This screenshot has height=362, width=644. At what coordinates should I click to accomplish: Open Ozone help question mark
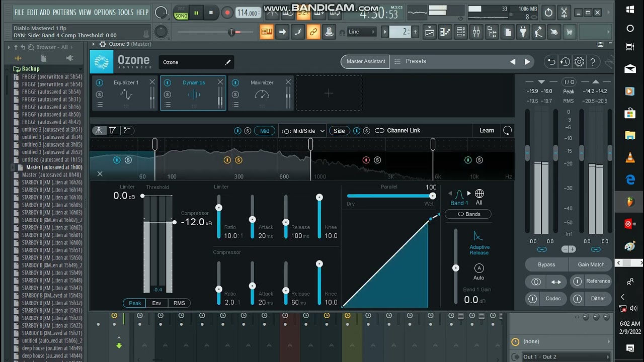coord(593,62)
